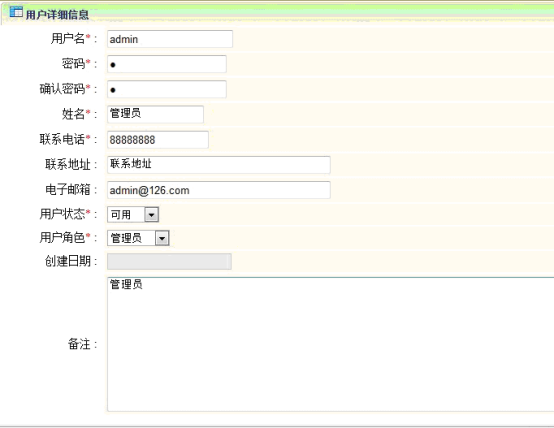
Task: Click the 电子邮箱 field with admin@126.com
Action: (x=219, y=190)
